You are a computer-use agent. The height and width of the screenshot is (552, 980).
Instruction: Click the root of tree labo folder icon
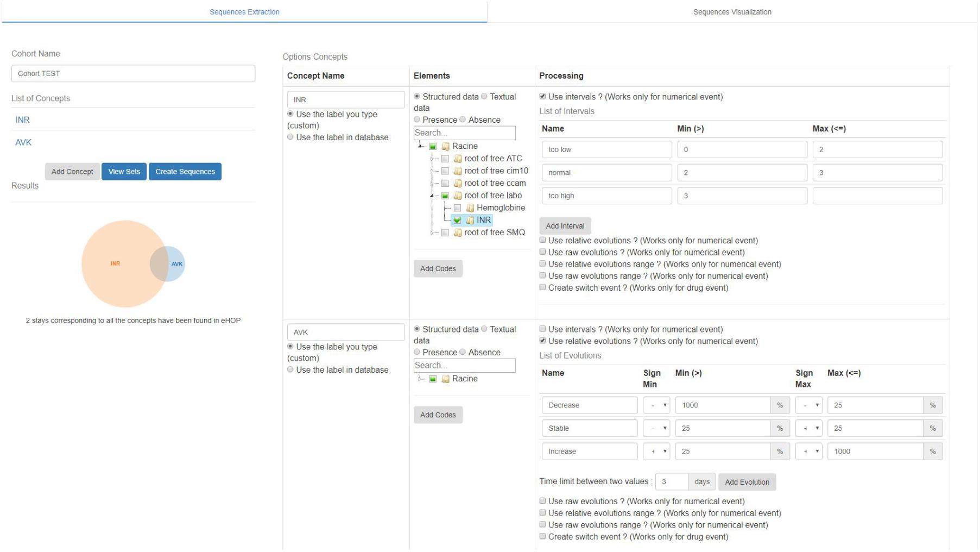[458, 196]
